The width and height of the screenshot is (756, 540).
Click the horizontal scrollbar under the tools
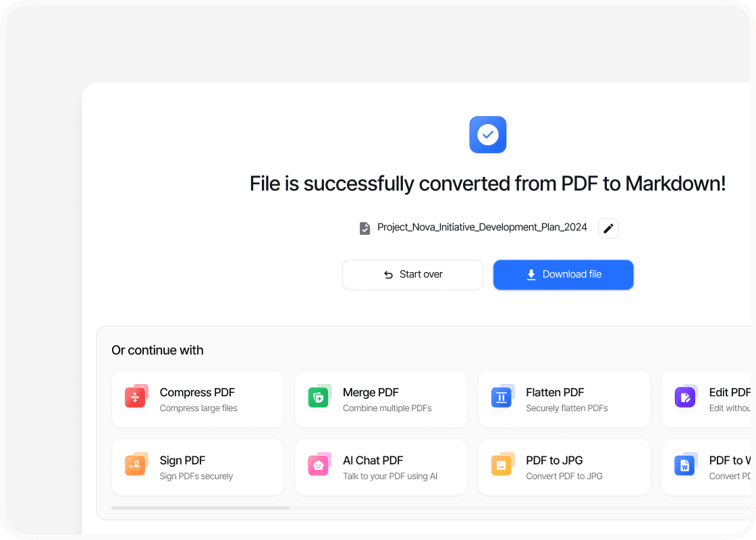coord(200,508)
